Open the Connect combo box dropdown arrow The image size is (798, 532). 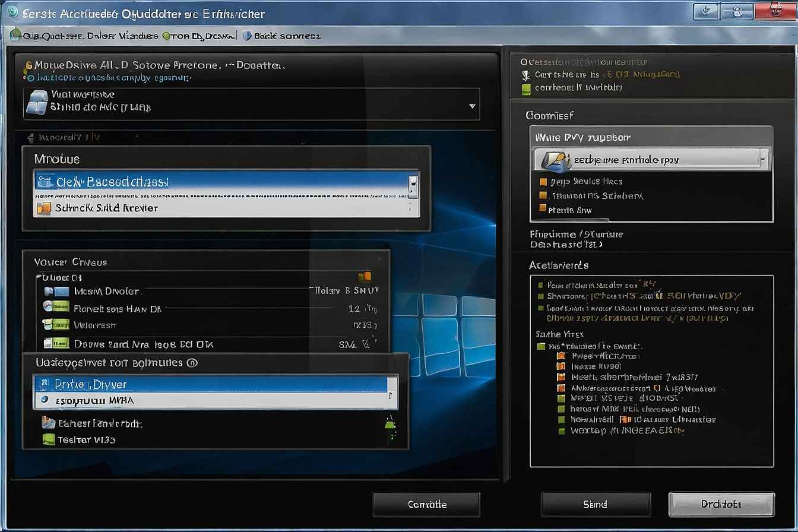pos(764,159)
